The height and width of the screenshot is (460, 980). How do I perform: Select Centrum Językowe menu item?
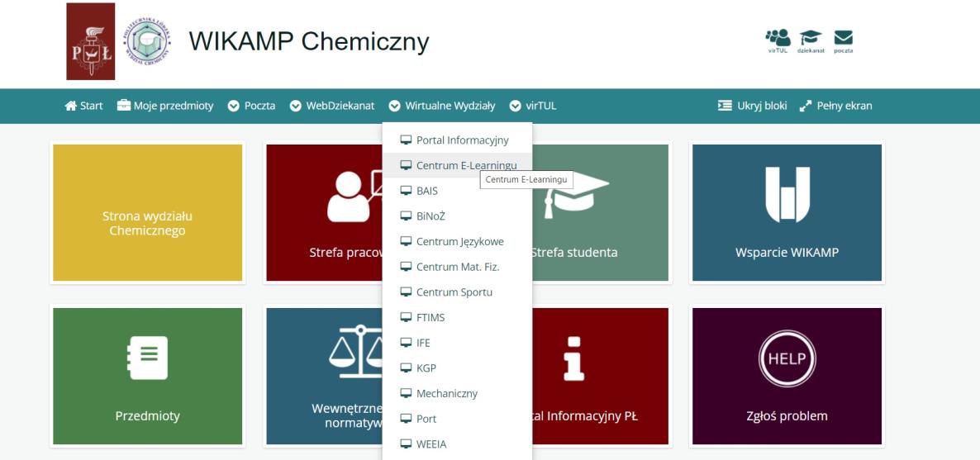tap(458, 242)
